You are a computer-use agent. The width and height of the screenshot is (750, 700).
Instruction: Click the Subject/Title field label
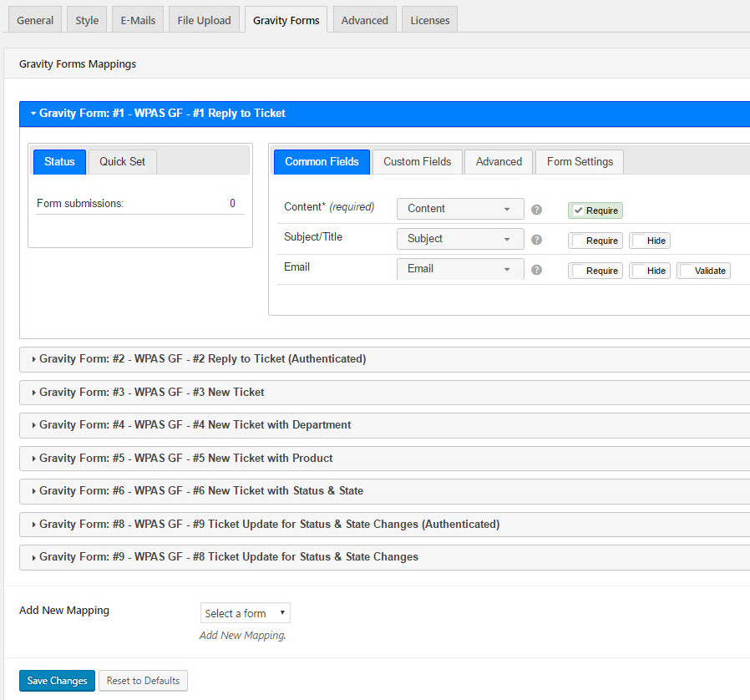[313, 237]
